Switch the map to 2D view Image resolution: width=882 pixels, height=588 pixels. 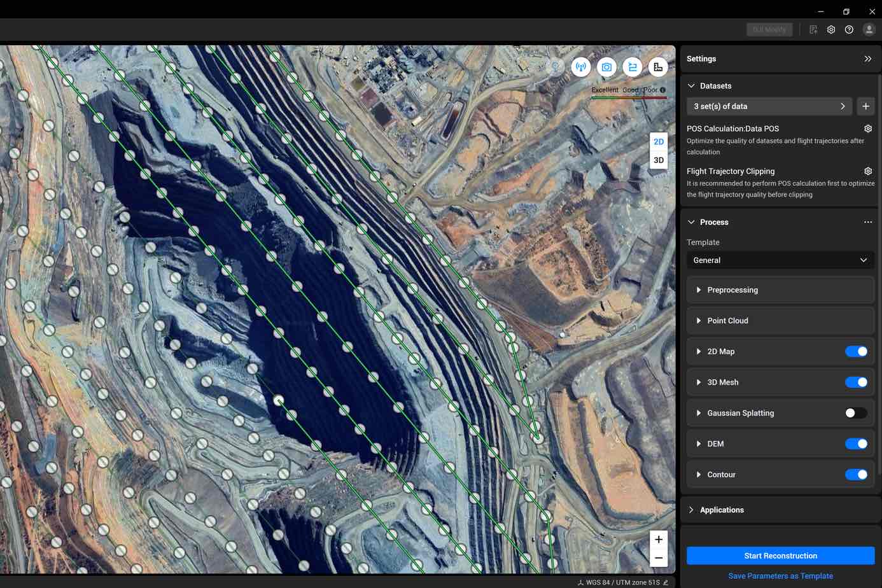[659, 142]
